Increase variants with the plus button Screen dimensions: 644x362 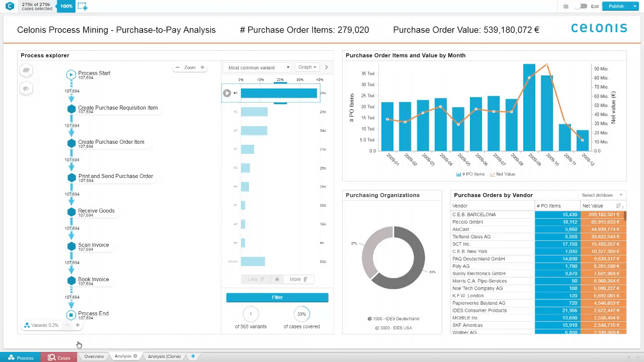point(77,325)
